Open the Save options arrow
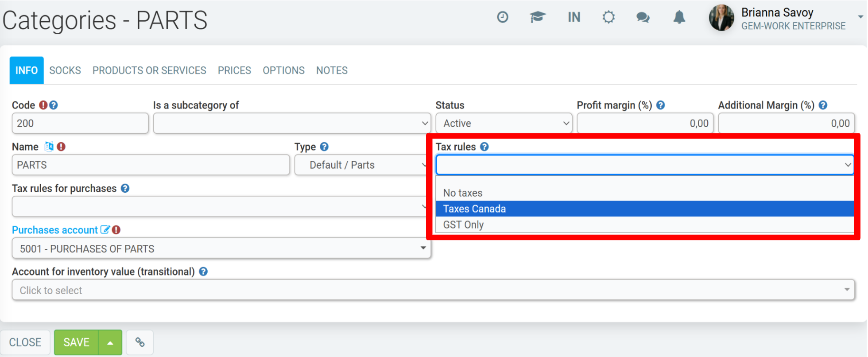The image size is (868, 357). [x=110, y=342]
